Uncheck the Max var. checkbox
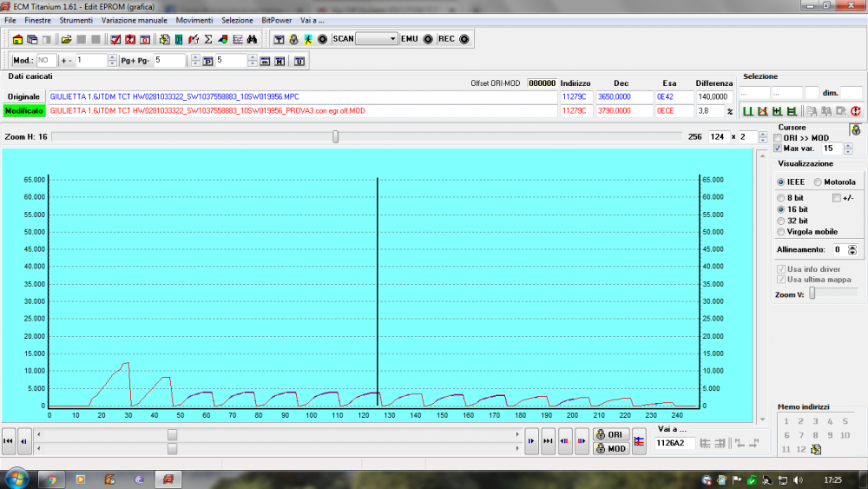Screen dimensions: 868x489 coord(778,149)
